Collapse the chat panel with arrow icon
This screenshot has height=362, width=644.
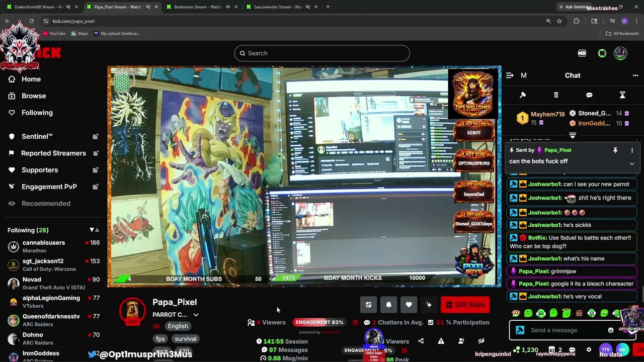click(x=510, y=75)
